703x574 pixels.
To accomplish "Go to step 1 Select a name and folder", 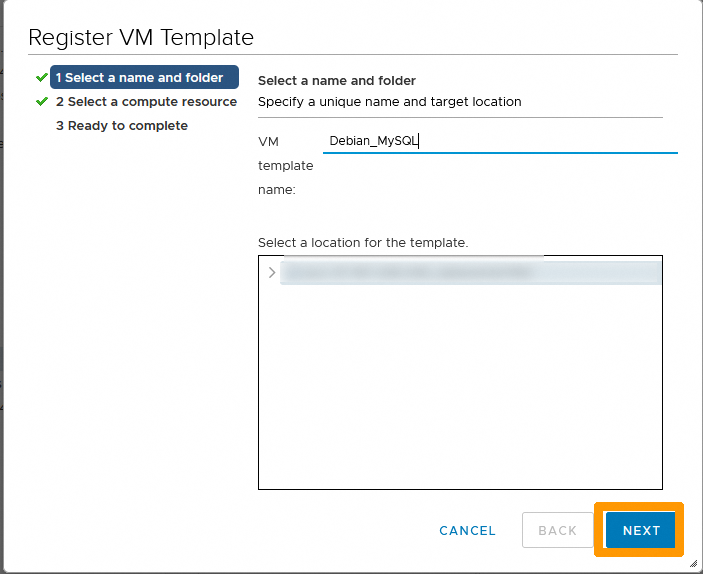I will (x=144, y=77).
